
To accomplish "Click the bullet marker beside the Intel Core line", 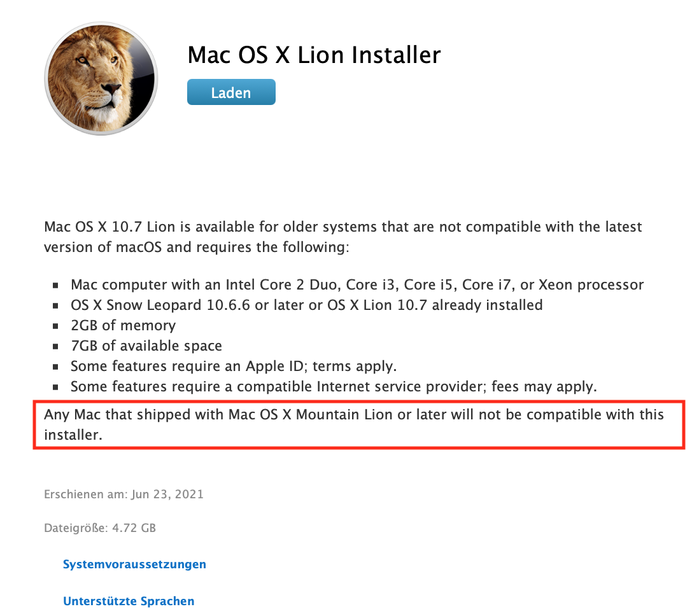I will [55, 285].
